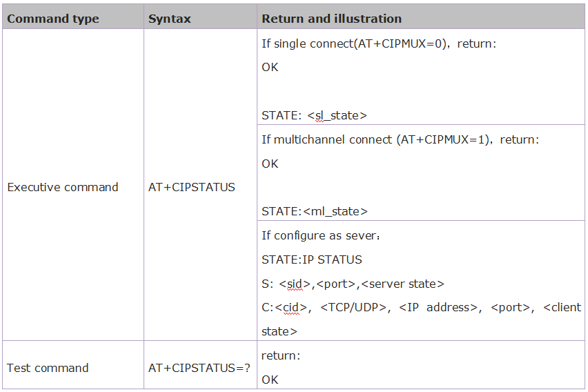Image resolution: width=588 pixels, height=392 pixels.
Task: Click OK in the Test command row
Action: (x=270, y=380)
